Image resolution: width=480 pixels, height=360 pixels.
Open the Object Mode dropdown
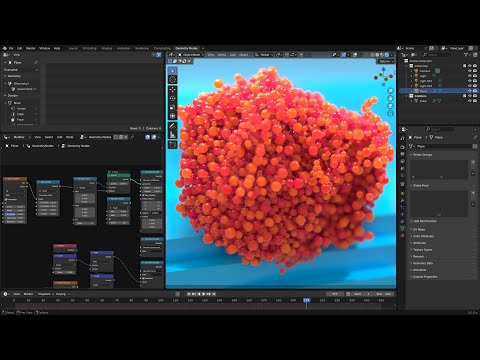point(190,55)
